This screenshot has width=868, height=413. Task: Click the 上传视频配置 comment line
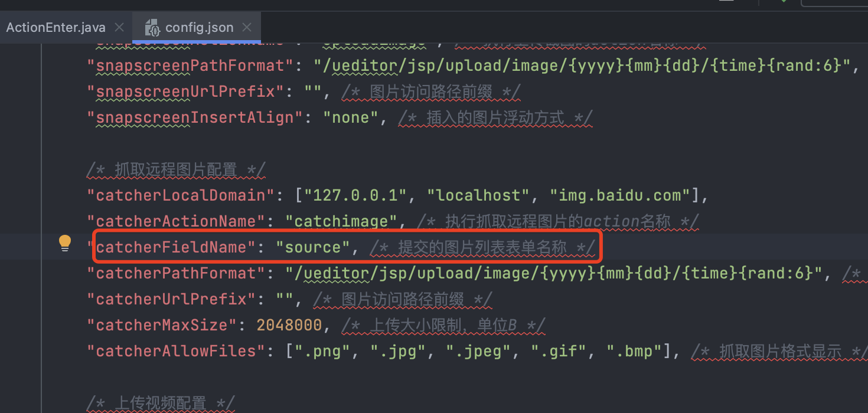click(x=161, y=403)
